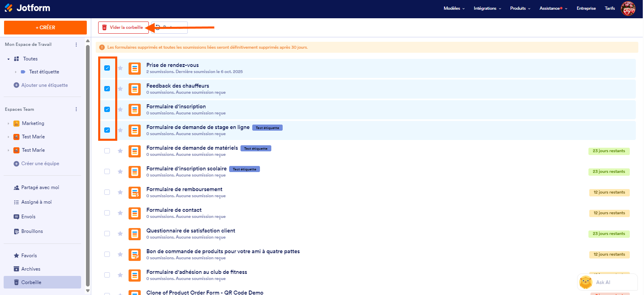Open Mon Espace de Travail options menu
The image size is (644, 295).
pyautogui.click(x=76, y=45)
